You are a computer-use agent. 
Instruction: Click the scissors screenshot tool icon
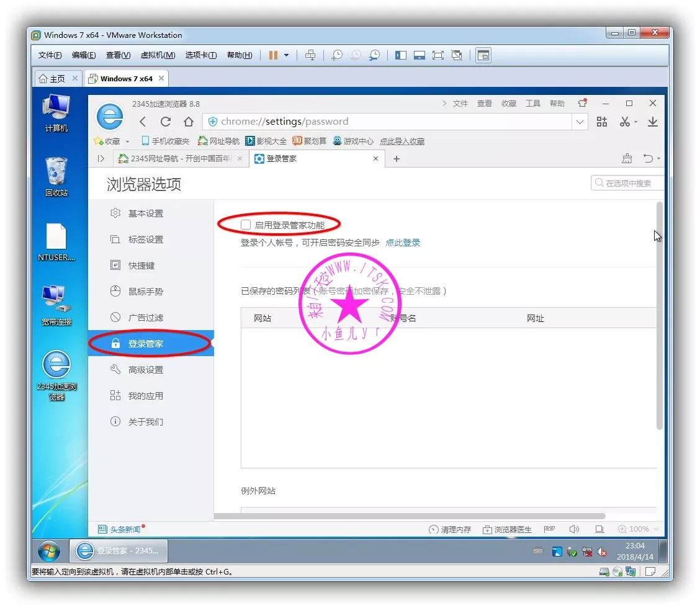coord(625,122)
